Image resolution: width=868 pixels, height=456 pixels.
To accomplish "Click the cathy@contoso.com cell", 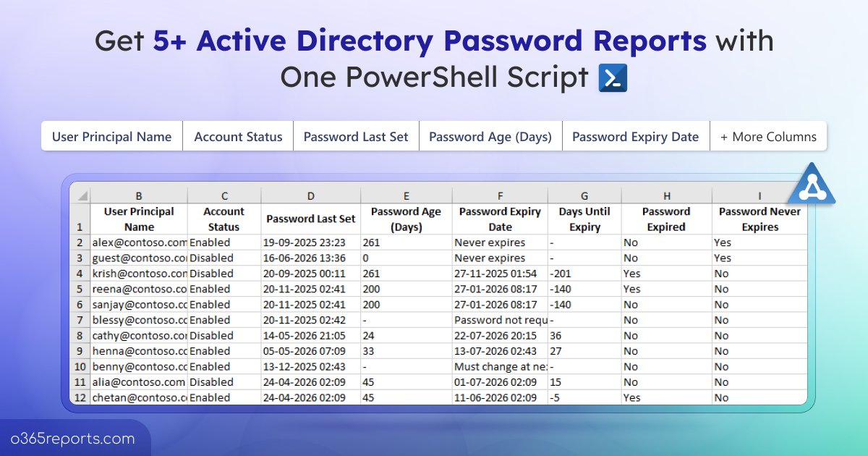I will tap(139, 335).
